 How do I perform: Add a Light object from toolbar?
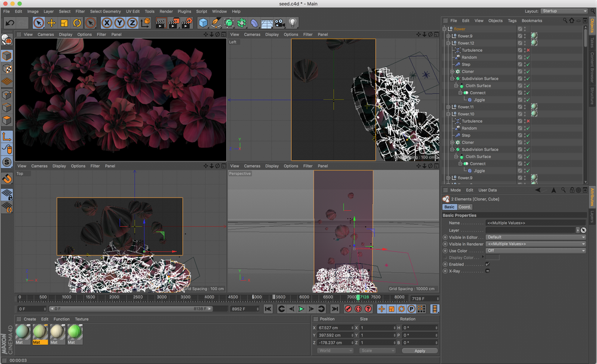pos(293,23)
